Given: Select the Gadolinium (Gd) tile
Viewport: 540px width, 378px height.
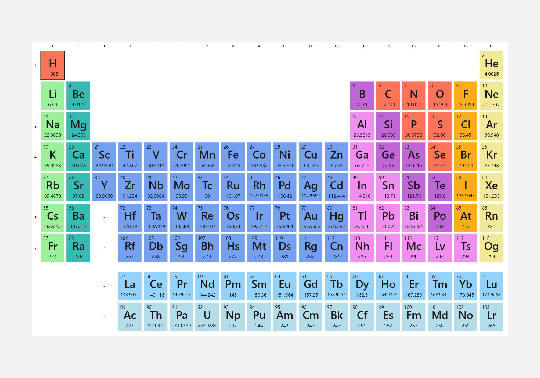Looking at the screenshot, I should click(x=310, y=286).
